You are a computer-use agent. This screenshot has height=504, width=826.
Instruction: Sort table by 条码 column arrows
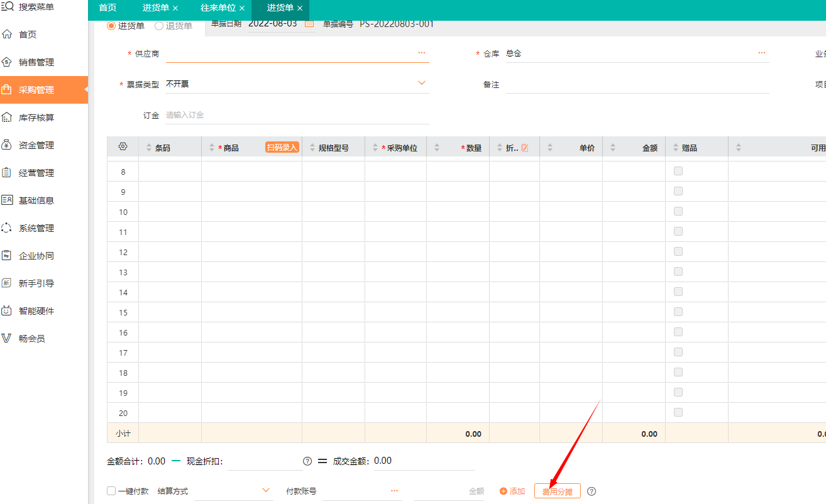tap(149, 148)
